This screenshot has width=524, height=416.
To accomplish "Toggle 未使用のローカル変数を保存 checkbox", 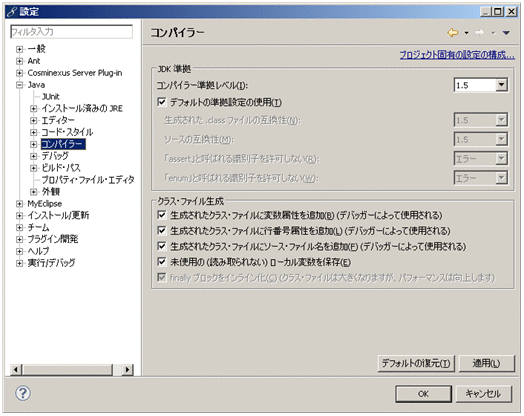I will tap(162, 262).
